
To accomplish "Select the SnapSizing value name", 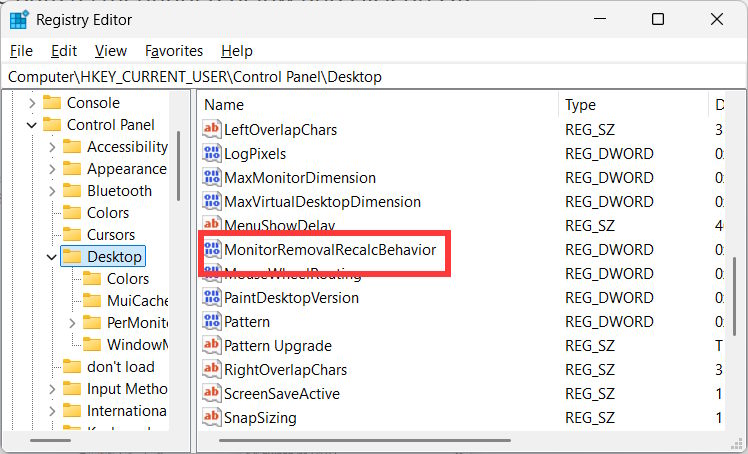I will click(x=260, y=418).
